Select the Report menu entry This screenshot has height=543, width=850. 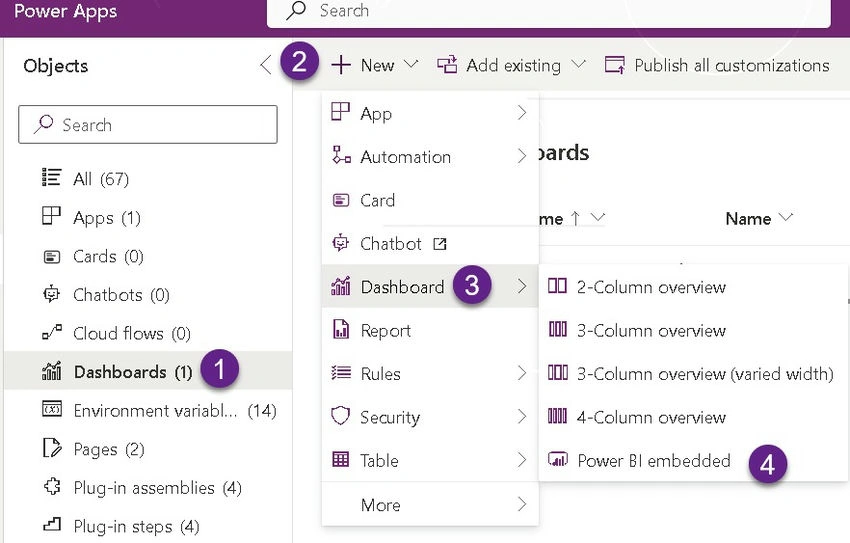pyautogui.click(x=430, y=330)
